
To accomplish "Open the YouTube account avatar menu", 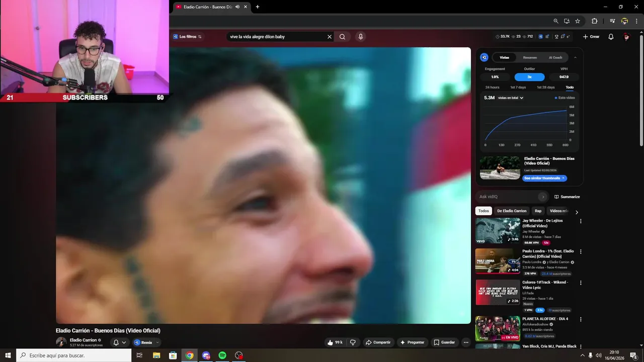I will (626, 37).
